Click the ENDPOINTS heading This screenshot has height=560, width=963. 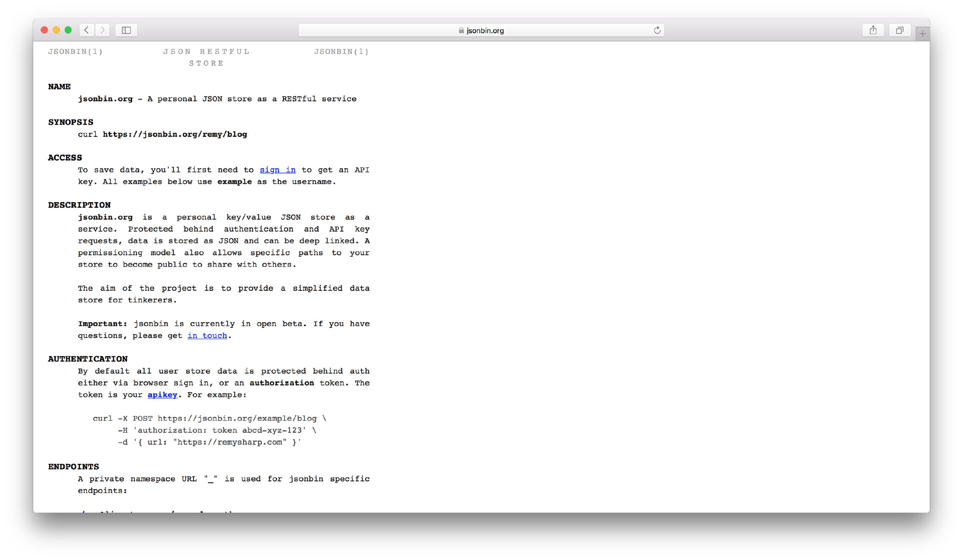pos(73,466)
